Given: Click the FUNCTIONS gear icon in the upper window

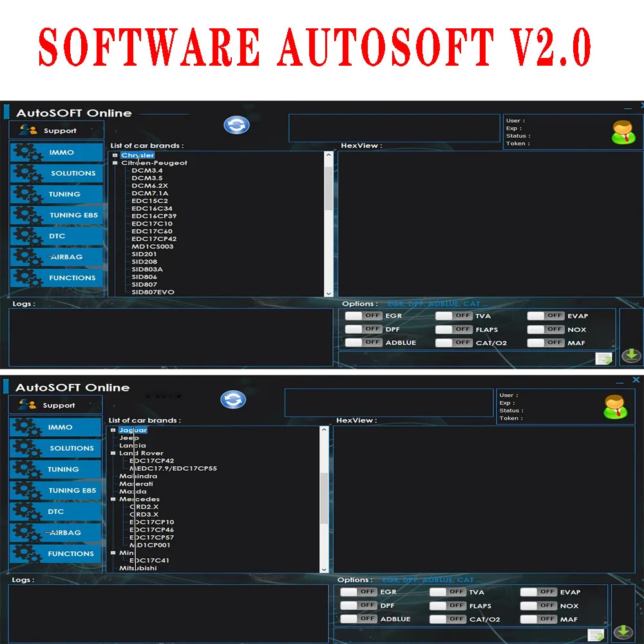Looking at the screenshot, I should (x=28, y=278).
